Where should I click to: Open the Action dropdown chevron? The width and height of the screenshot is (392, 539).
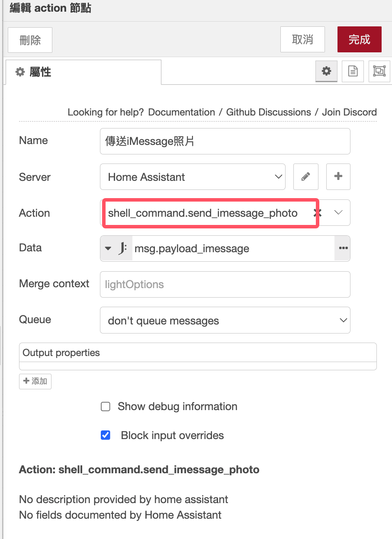338,212
